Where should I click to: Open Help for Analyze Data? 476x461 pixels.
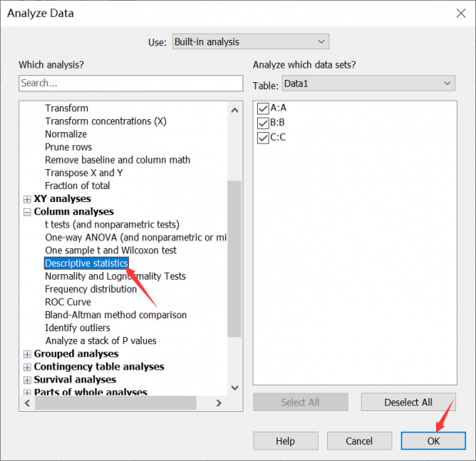286,441
